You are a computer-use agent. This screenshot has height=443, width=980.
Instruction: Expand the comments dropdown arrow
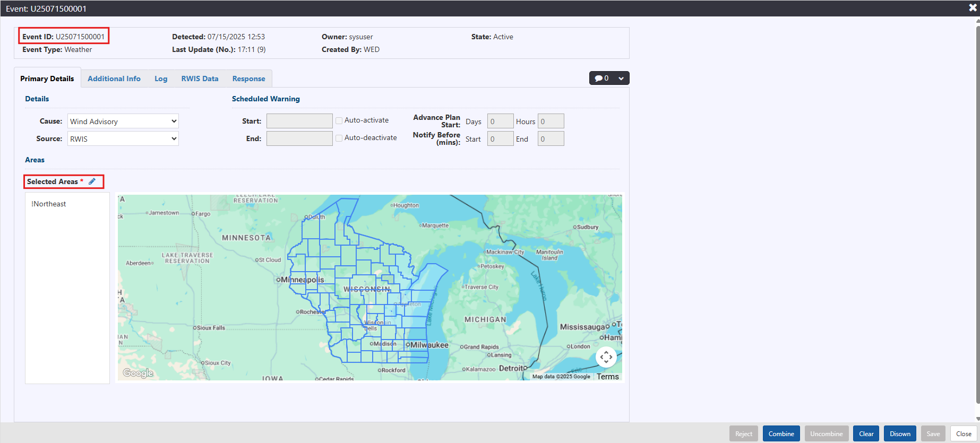621,79
